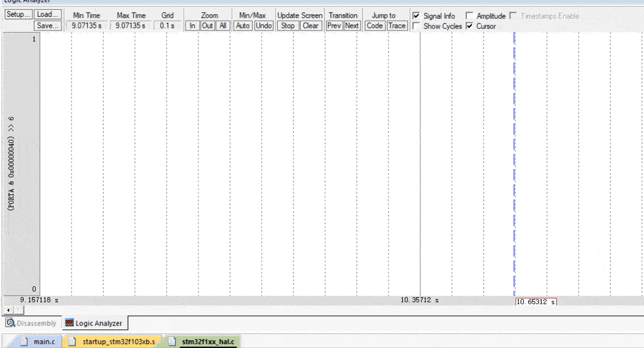Select the PORTA signal label
This screenshot has height=348, width=644.
click(x=11, y=163)
